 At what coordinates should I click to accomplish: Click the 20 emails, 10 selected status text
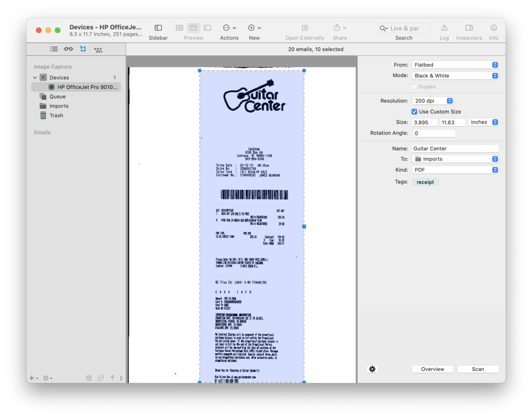coord(316,49)
